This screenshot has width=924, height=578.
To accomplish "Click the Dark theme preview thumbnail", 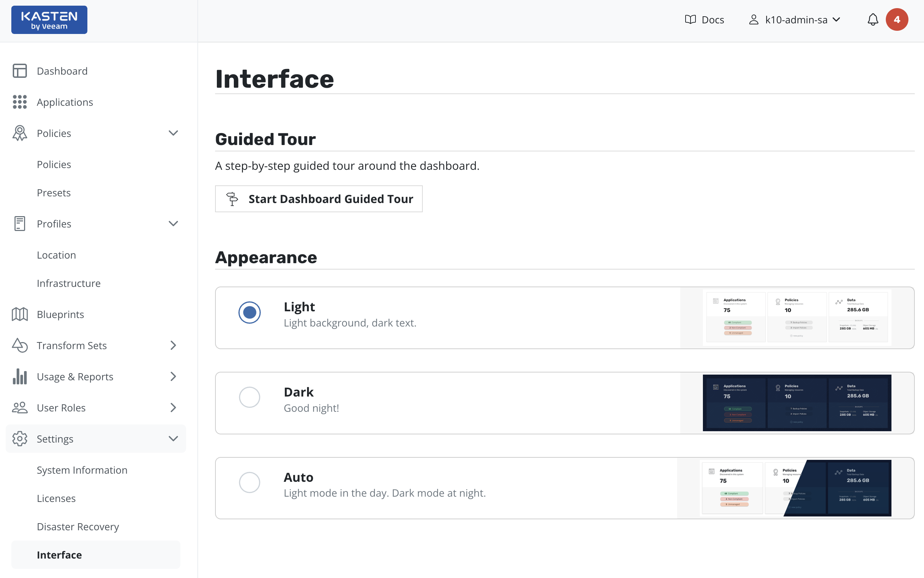I will 797,403.
